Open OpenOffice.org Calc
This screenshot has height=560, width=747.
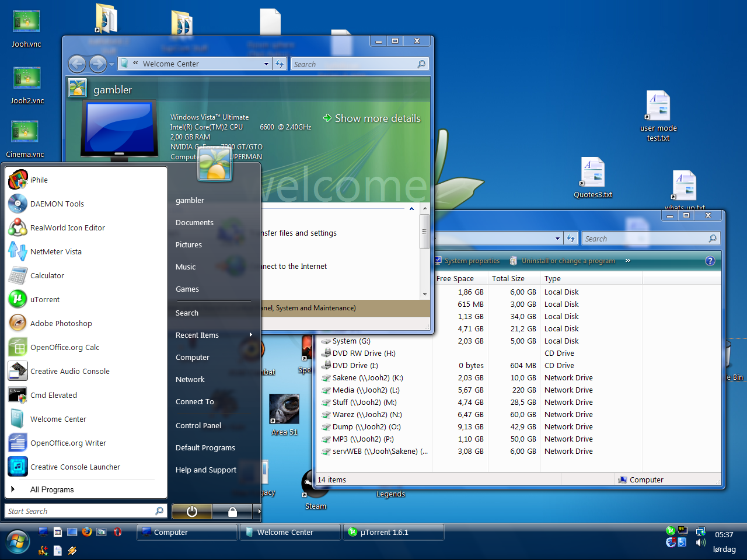[86, 347]
